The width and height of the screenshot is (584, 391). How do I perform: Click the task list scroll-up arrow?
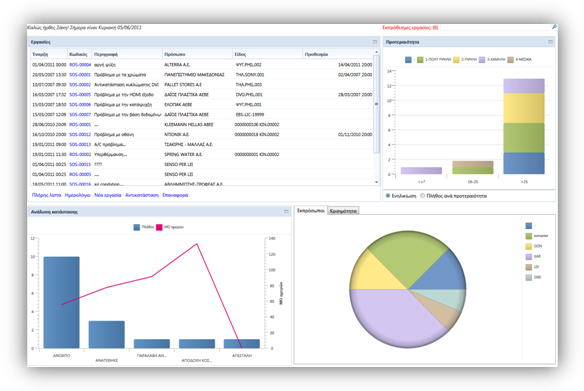pyautogui.click(x=376, y=52)
